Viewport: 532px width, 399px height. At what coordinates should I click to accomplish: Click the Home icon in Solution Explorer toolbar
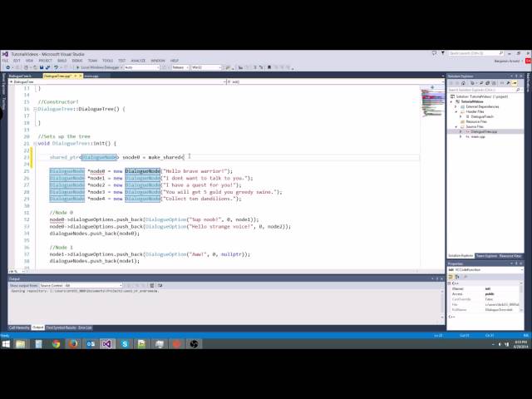pyautogui.click(x=463, y=83)
